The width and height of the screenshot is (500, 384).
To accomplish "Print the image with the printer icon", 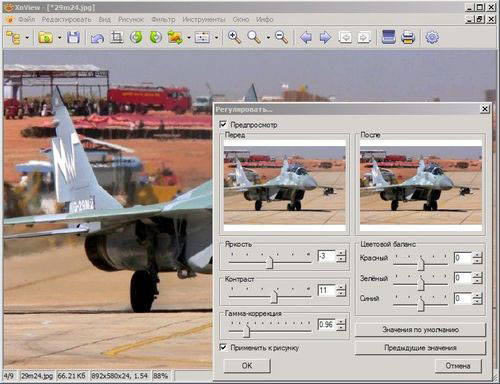I will coord(408,37).
